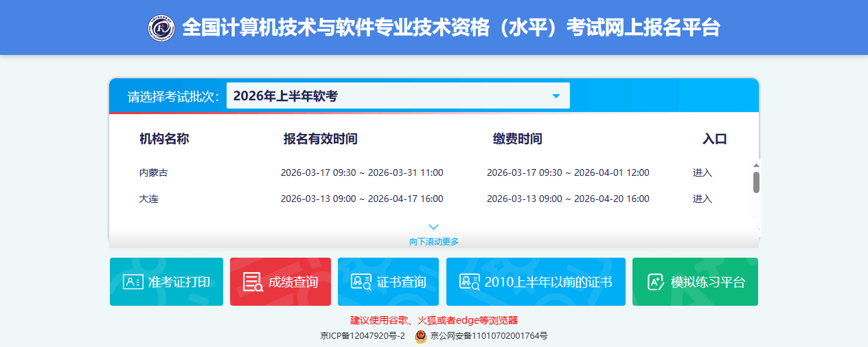This screenshot has width=868, height=347.
Task: Click the platform title text in the header
Action: pos(450,27)
